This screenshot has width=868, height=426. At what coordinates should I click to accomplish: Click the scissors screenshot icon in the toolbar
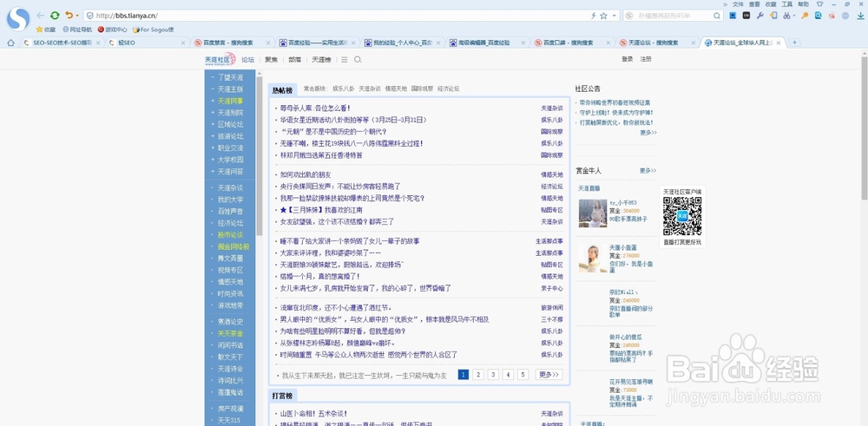pos(786,16)
